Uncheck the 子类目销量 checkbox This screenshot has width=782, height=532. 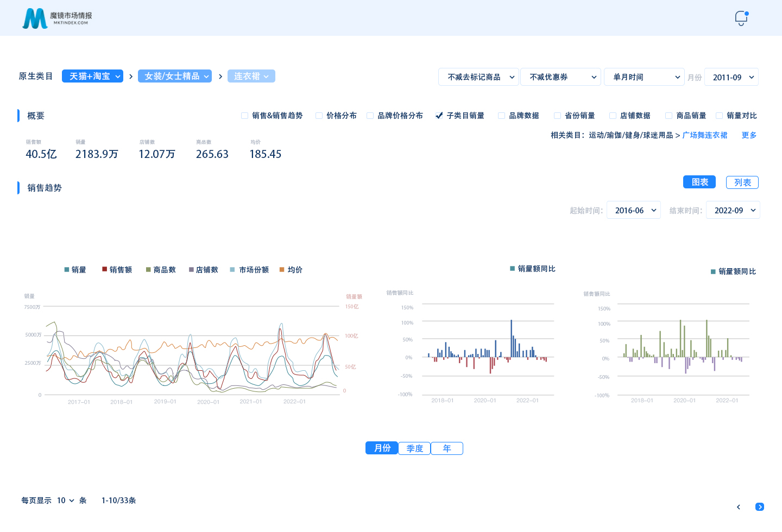[439, 116]
